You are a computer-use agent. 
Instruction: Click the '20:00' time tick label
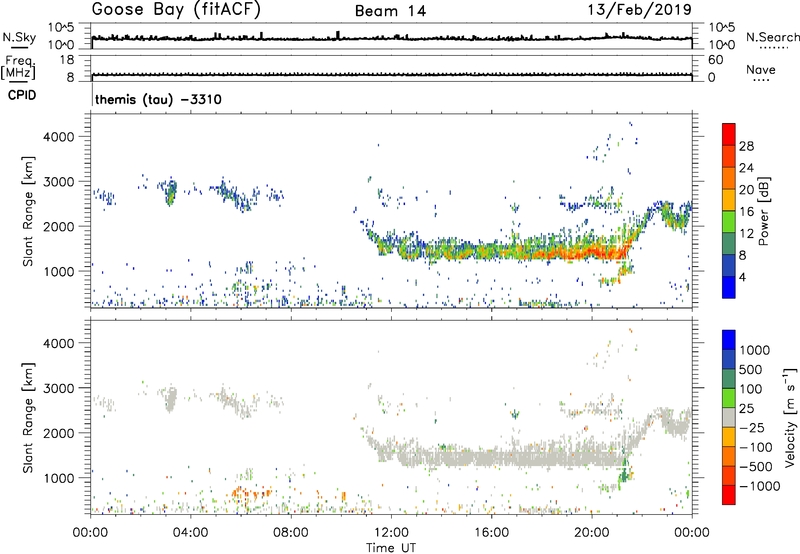point(592,533)
